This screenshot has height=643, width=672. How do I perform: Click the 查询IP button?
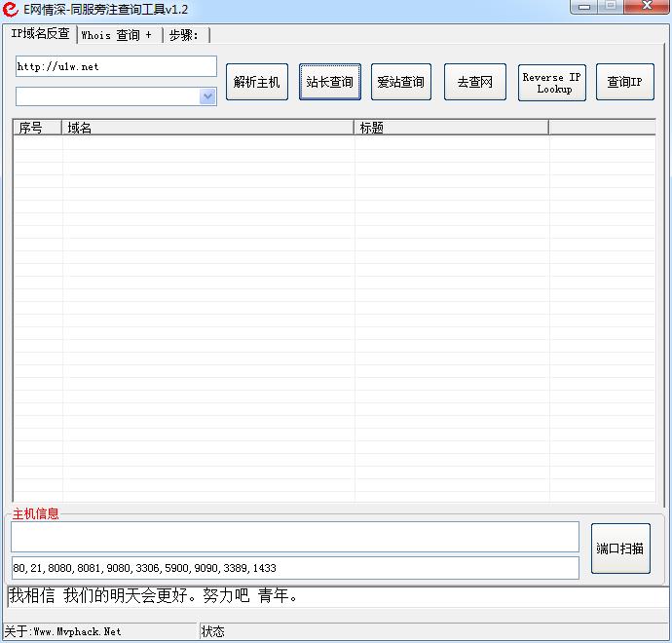coord(624,82)
